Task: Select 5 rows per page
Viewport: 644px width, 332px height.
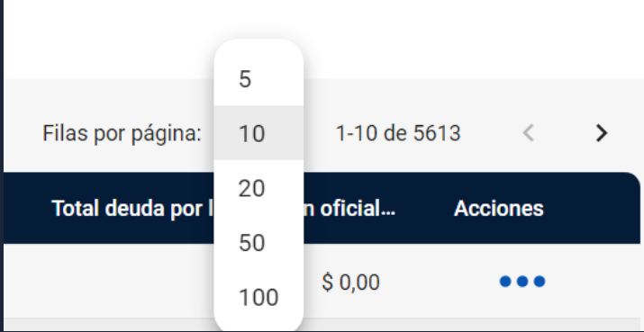Action: point(259,78)
